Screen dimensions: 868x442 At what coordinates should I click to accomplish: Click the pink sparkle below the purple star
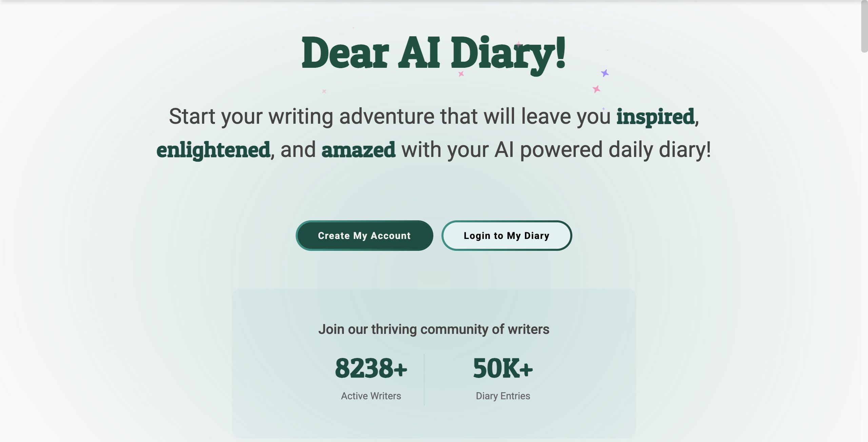tap(596, 89)
